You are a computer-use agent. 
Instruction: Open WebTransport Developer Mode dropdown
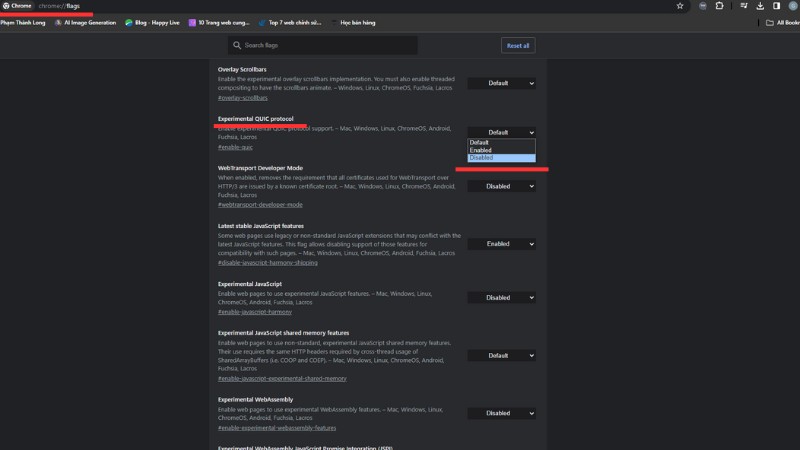point(502,186)
